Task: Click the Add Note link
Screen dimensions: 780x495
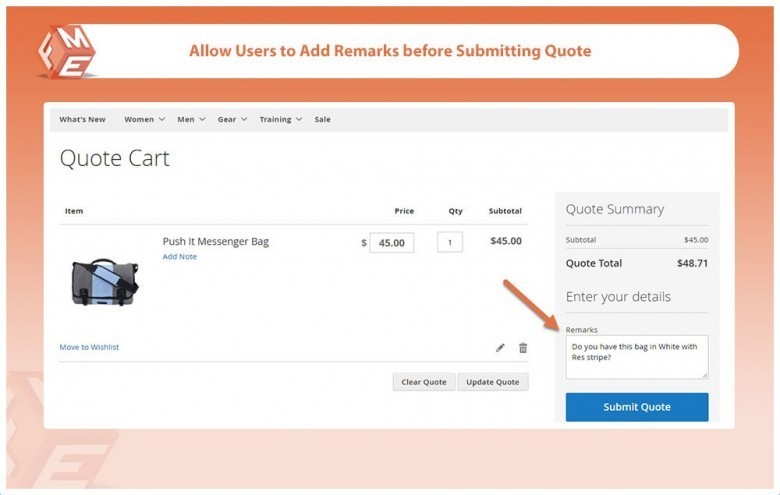Action: click(180, 257)
